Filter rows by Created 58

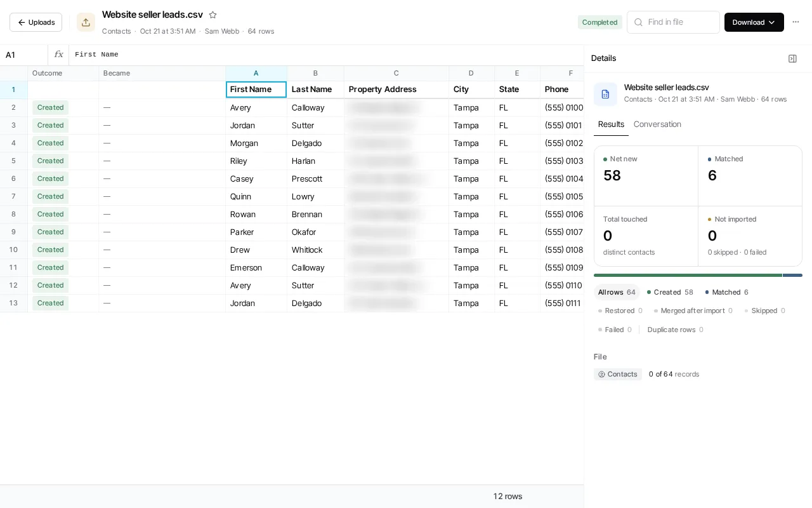click(x=670, y=292)
